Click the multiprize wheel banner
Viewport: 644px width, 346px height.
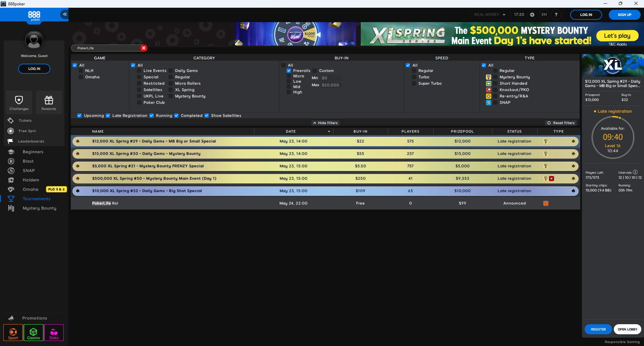pos(295,34)
